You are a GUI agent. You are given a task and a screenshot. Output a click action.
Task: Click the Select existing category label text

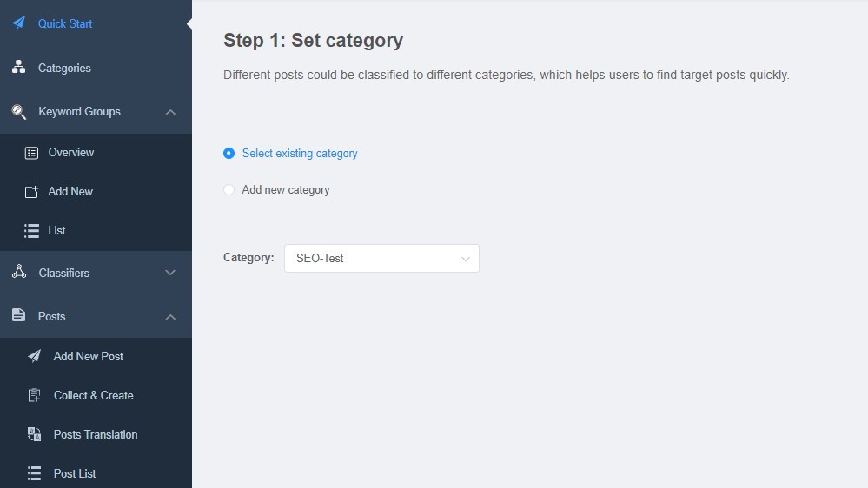coord(300,154)
